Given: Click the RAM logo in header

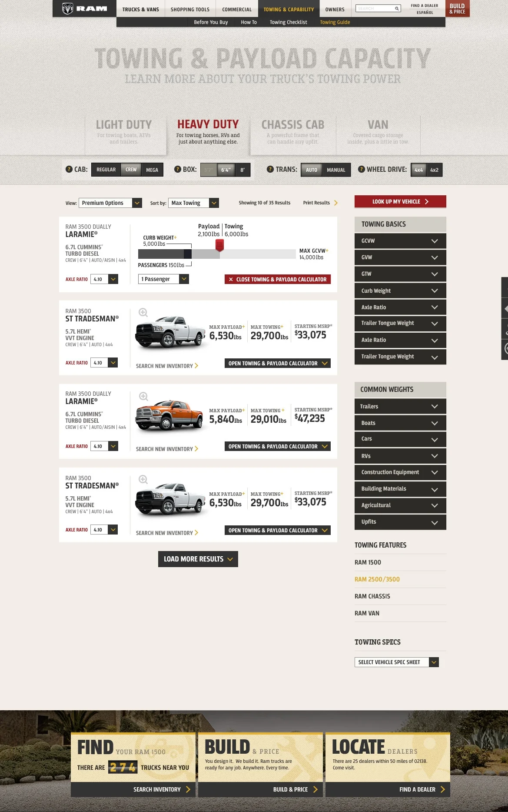Looking at the screenshot, I should (85, 8).
